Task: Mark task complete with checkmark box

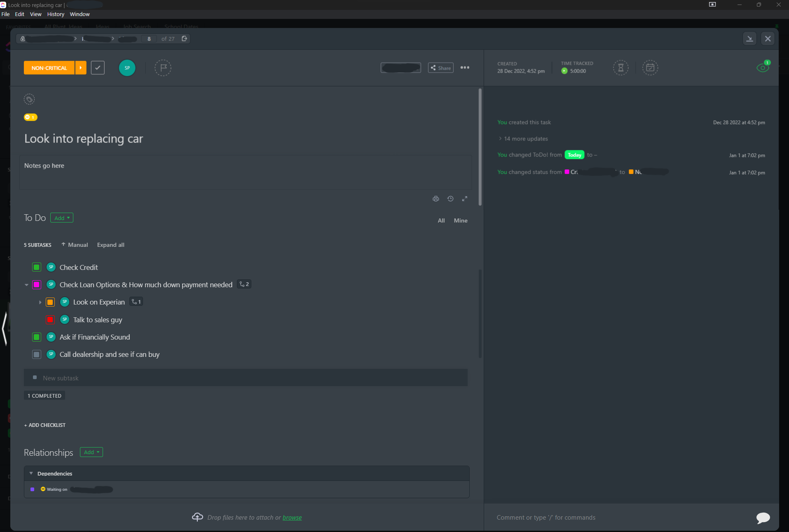Action: (x=98, y=68)
